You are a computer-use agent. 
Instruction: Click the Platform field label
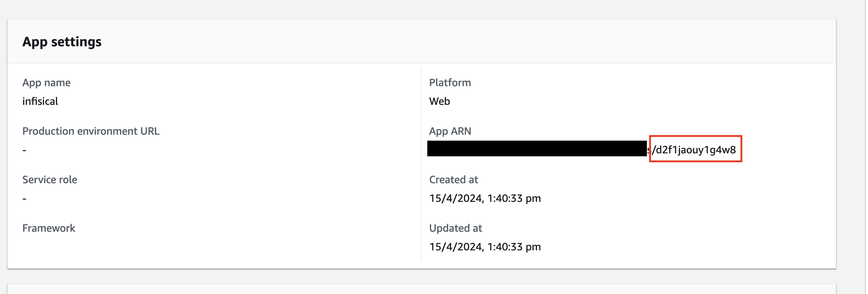click(450, 82)
